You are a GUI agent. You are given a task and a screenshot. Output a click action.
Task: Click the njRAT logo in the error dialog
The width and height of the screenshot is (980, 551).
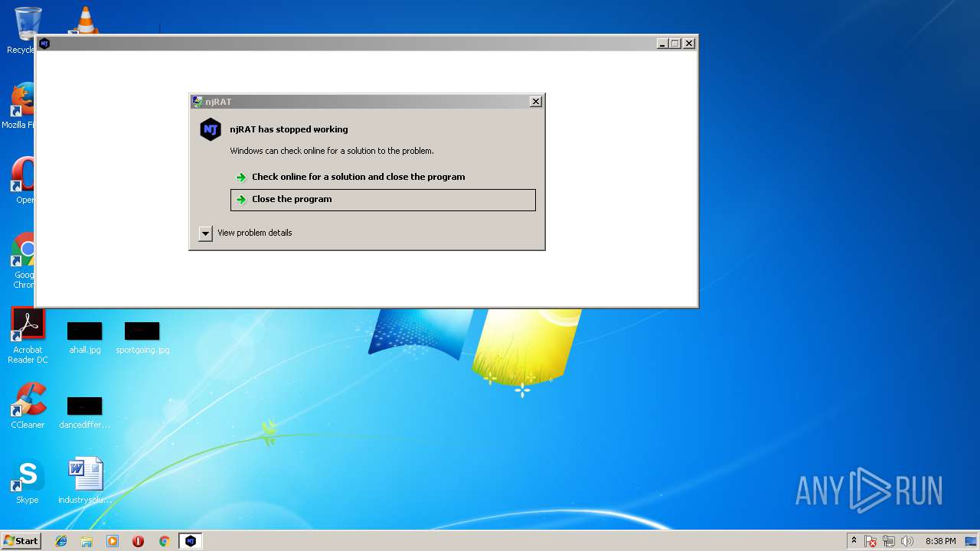[x=211, y=129]
